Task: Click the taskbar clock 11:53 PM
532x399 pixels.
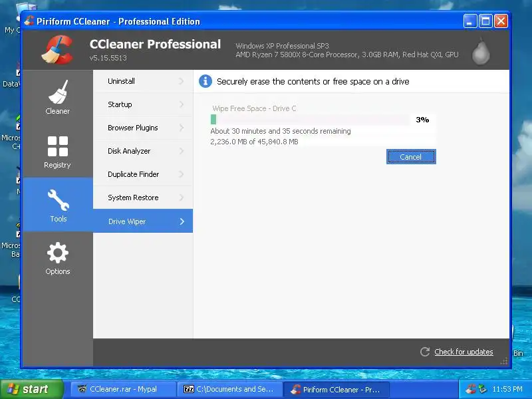Action: click(507, 389)
